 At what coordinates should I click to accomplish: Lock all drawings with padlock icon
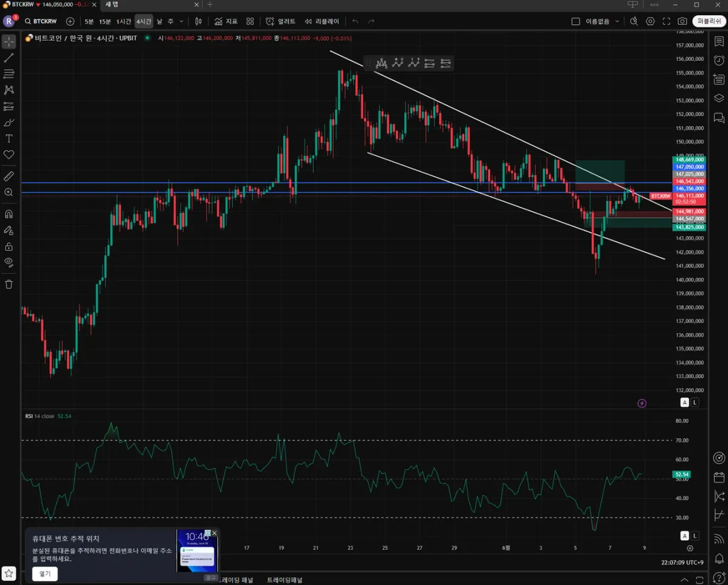(9, 246)
